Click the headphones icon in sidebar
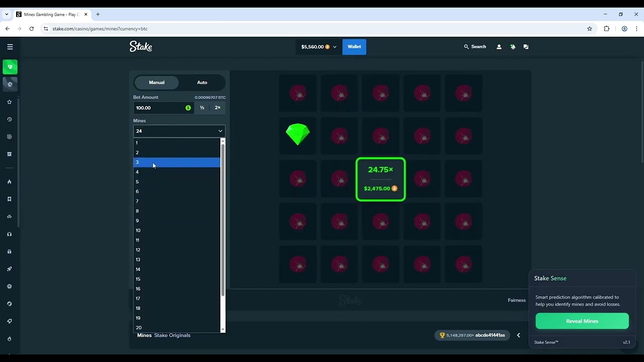The image size is (644, 362). [x=10, y=234]
